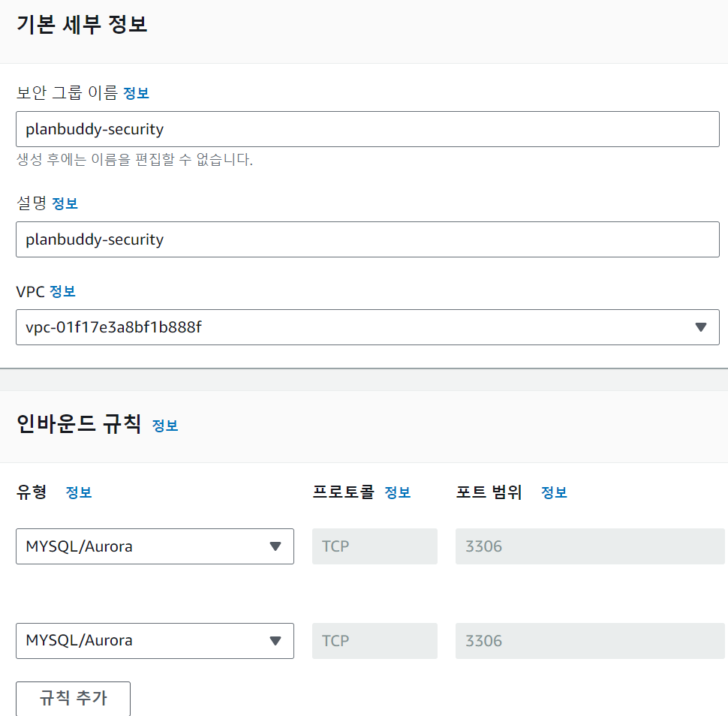Screen dimensions: 728x716
Task: Click the VPC dropdown arrow icon
Action: pos(701,327)
